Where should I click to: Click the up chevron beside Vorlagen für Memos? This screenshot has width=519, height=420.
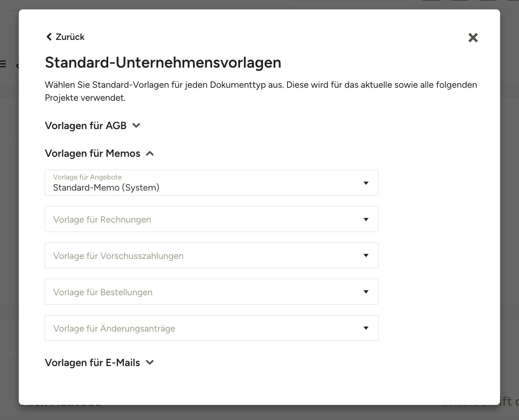click(150, 154)
